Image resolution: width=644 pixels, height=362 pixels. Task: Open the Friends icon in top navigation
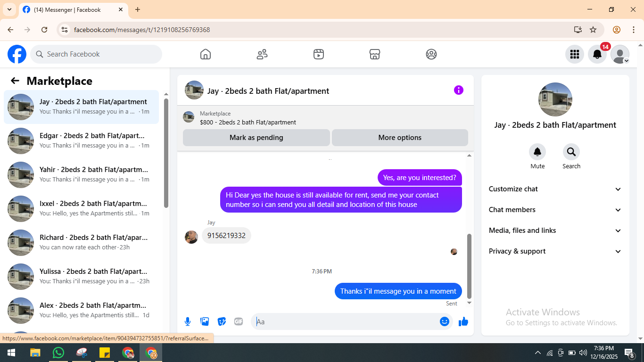coord(262,54)
